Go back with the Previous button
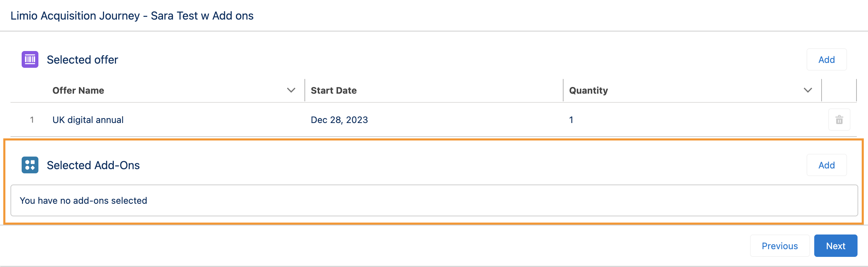Viewport: 868px width, 267px height. point(780,246)
